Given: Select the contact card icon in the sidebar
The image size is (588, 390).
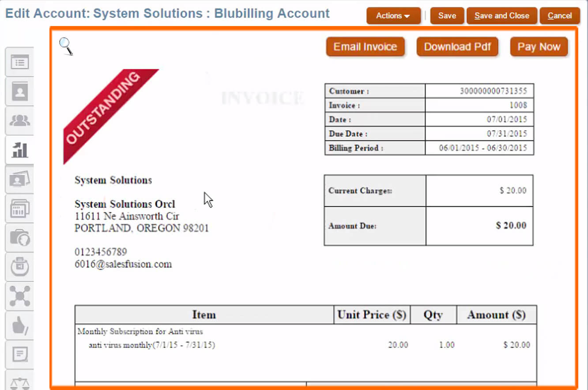Looking at the screenshot, I should click(x=19, y=91).
